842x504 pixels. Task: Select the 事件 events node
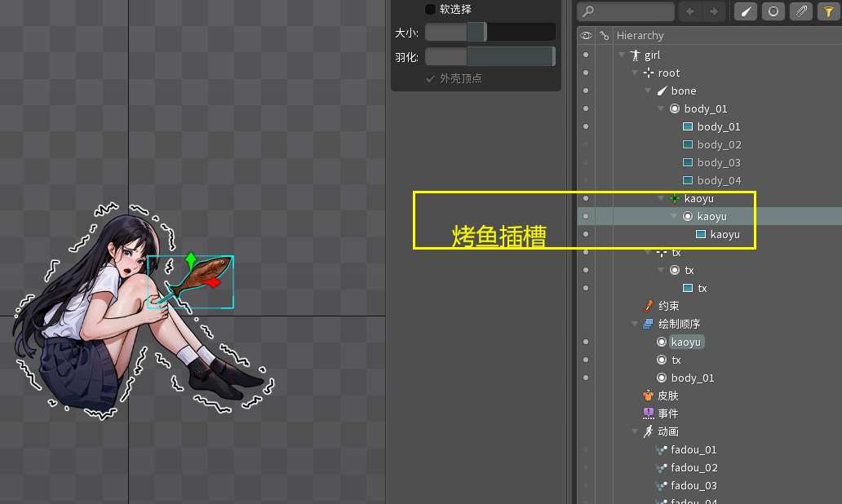[667, 414]
